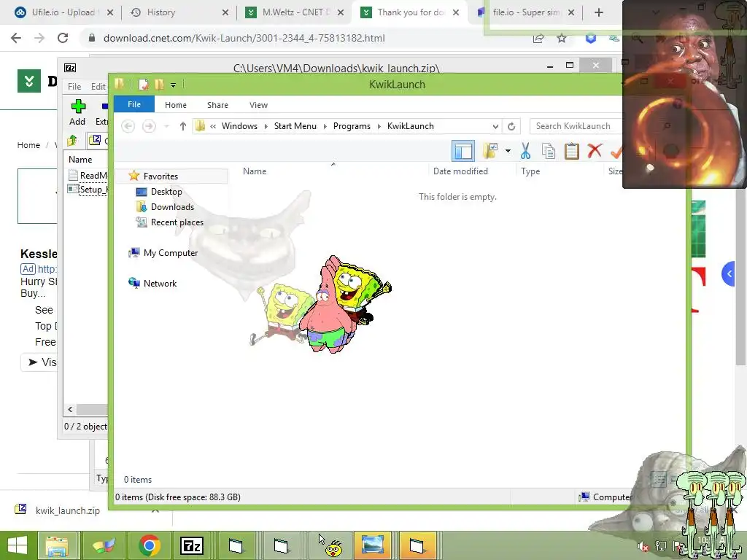Click Windows in the breadcrumb path

pyautogui.click(x=239, y=126)
